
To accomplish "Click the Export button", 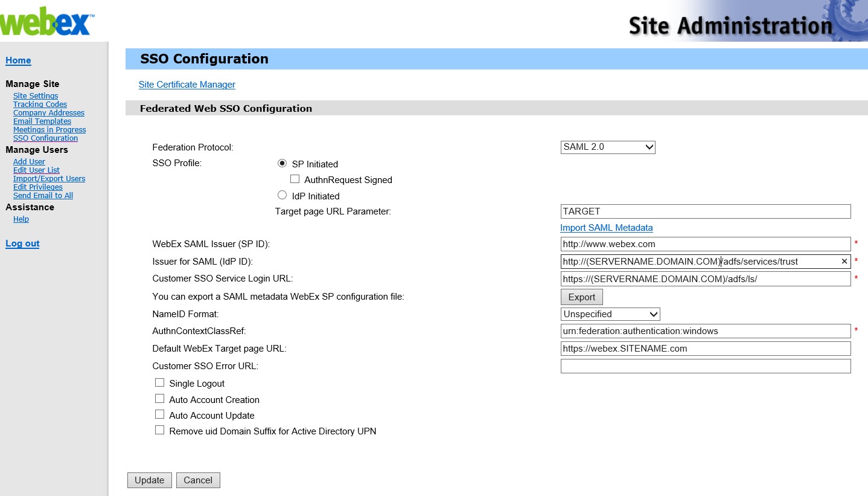I will [582, 297].
